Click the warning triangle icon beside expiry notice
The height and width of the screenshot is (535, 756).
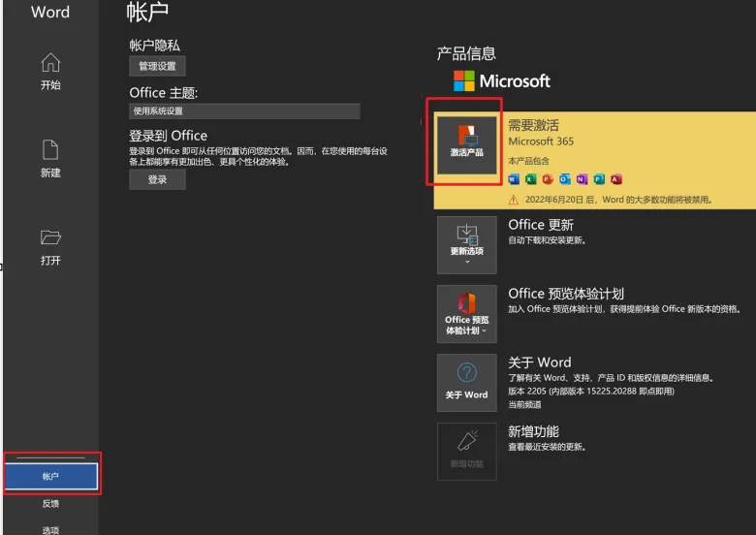point(514,200)
